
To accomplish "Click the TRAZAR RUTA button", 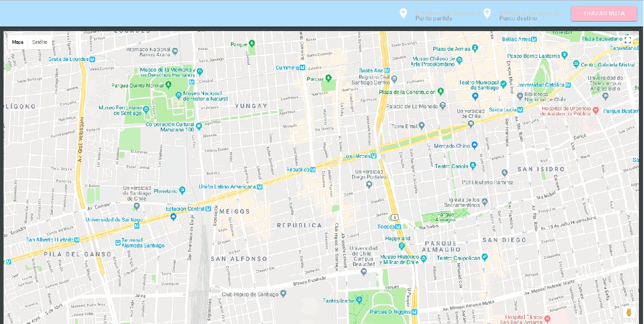I will point(604,14).
